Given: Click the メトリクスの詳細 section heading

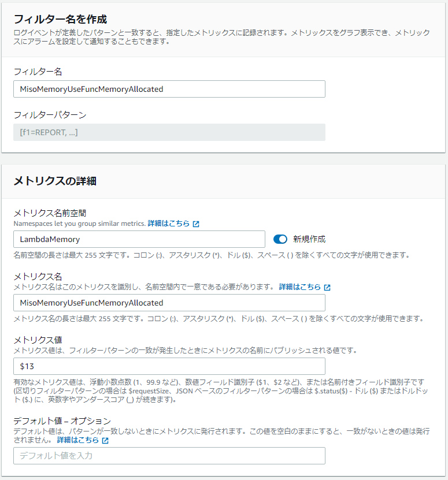Looking at the screenshot, I should (54, 181).
